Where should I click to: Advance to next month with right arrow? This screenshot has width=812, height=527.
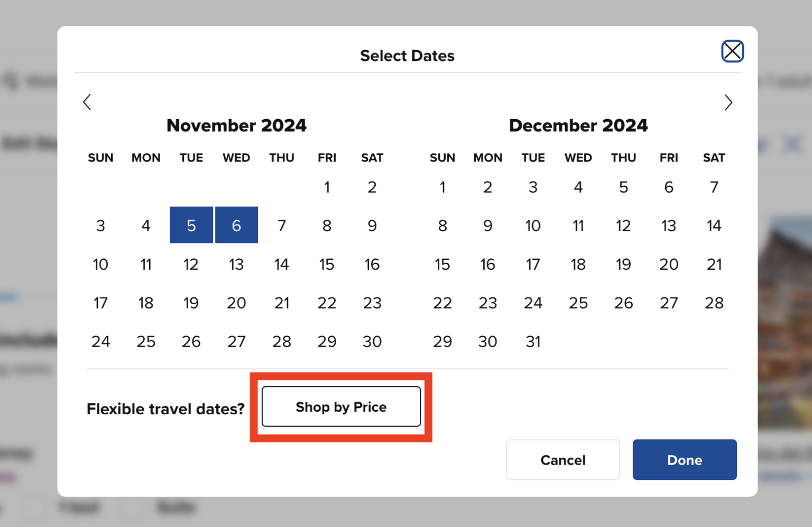[728, 102]
